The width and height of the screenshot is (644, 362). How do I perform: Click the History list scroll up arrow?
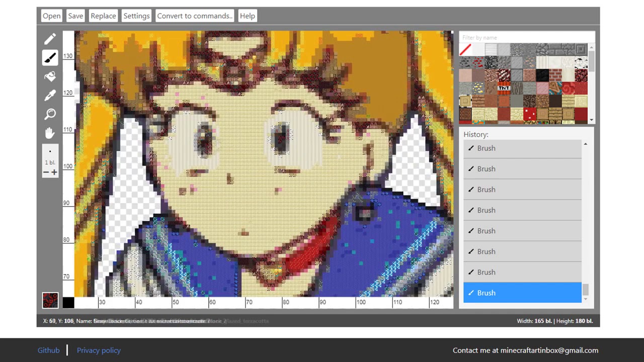pyautogui.click(x=585, y=144)
